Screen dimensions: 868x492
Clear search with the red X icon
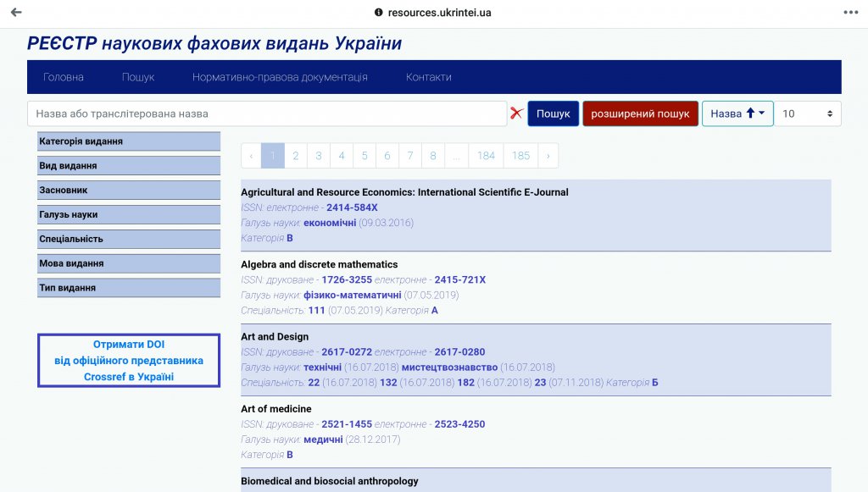[x=517, y=113]
